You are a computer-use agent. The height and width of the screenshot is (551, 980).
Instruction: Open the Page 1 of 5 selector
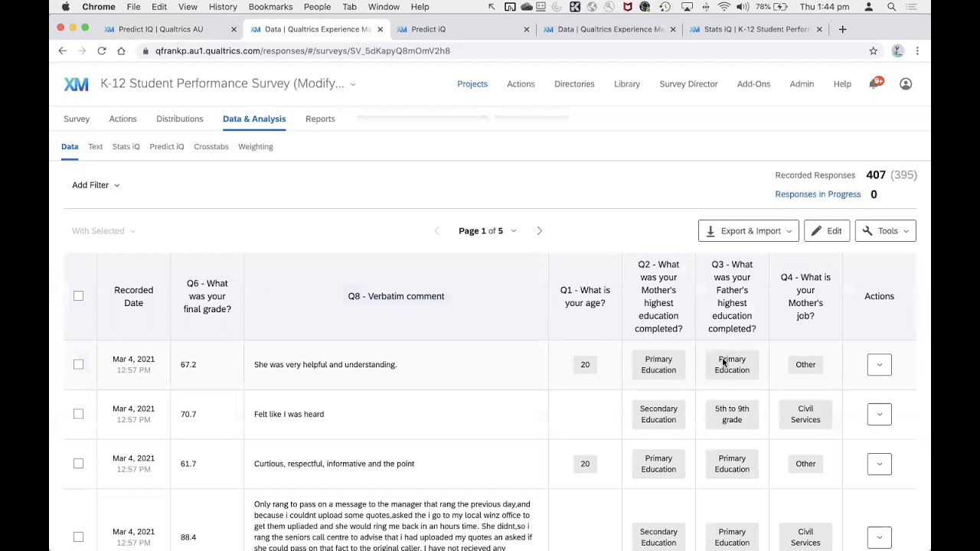click(x=488, y=230)
